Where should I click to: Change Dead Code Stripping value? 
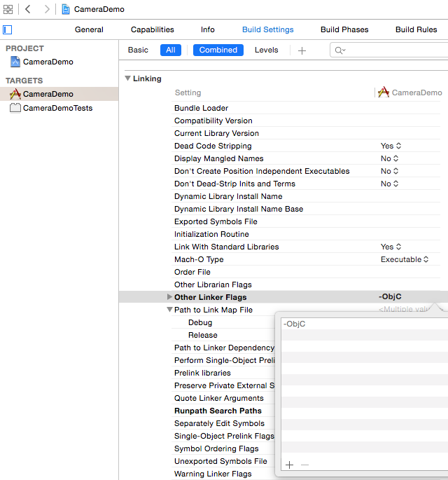[391, 146]
